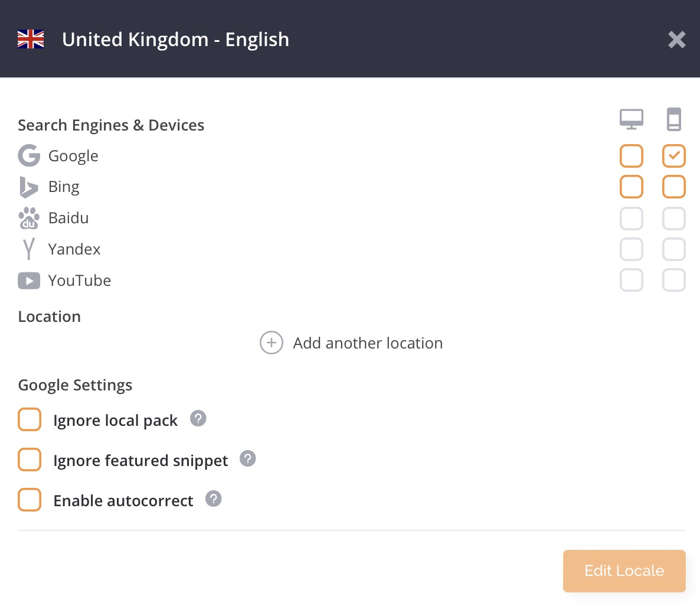
Task: Click the United Kingdom flag icon
Action: pos(31,39)
